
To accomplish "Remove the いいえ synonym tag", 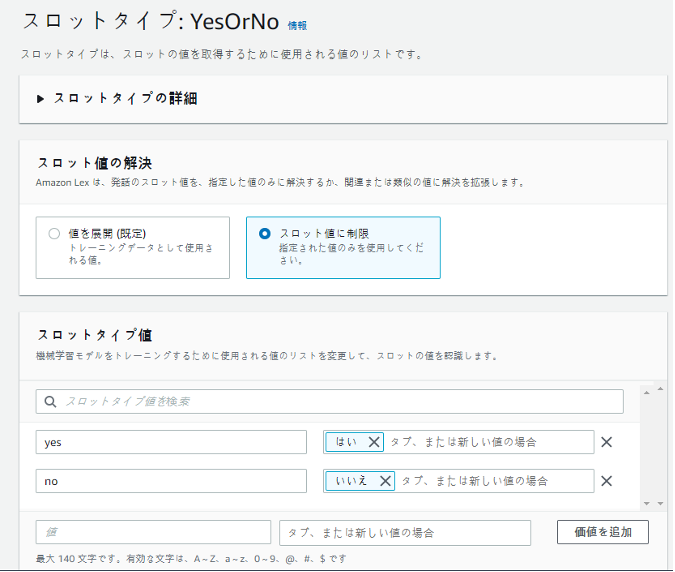I will [385, 481].
